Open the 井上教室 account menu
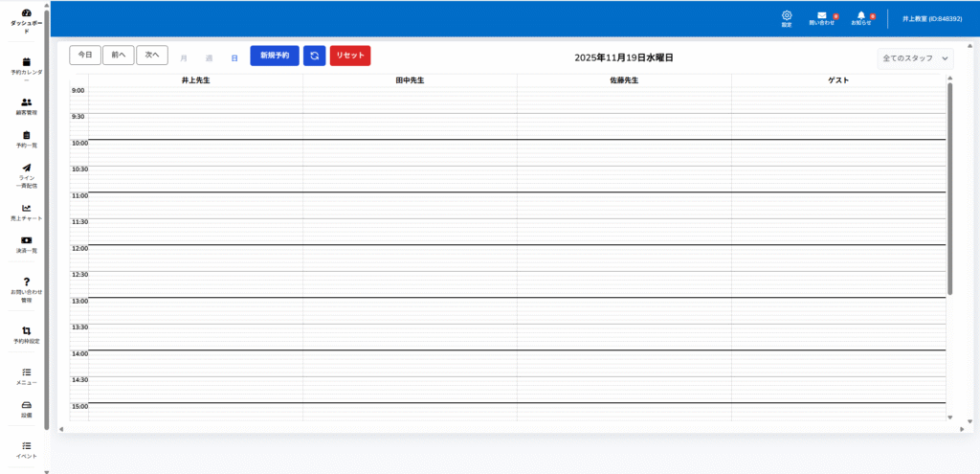Image resolution: width=980 pixels, height=474 pixels. (x=931, y=19)
